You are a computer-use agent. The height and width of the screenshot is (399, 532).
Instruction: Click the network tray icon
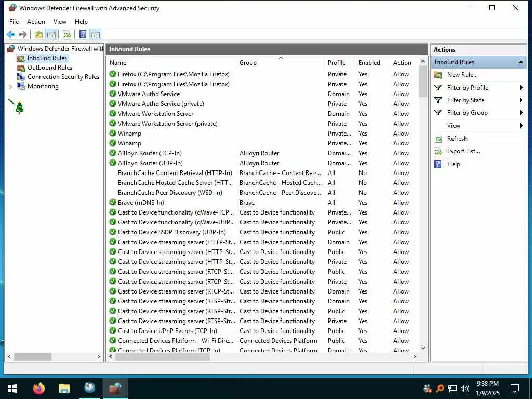click(453, 389)
